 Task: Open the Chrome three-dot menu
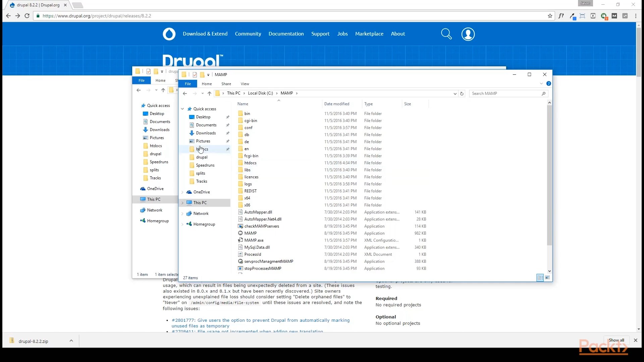636,16
